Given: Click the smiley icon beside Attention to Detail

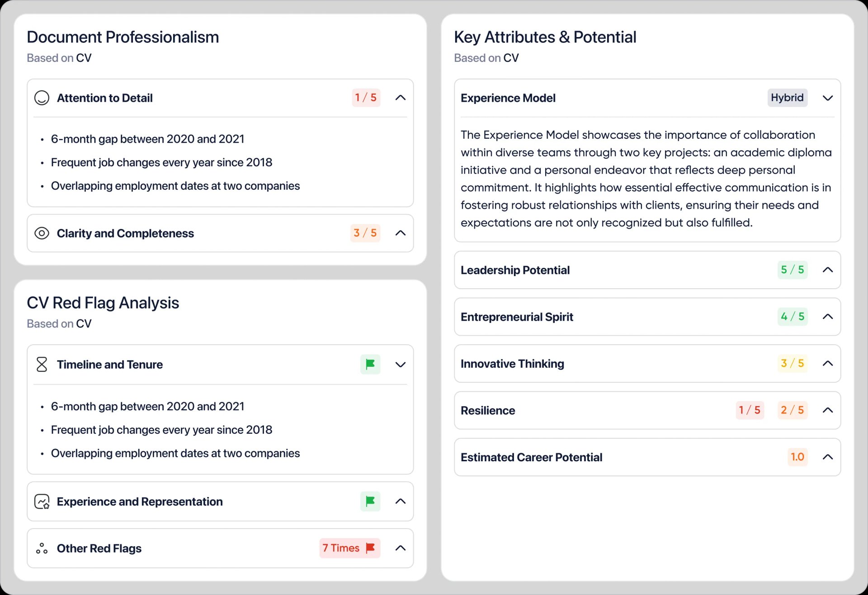Looking at the screenshot, I should click(42, 98).
